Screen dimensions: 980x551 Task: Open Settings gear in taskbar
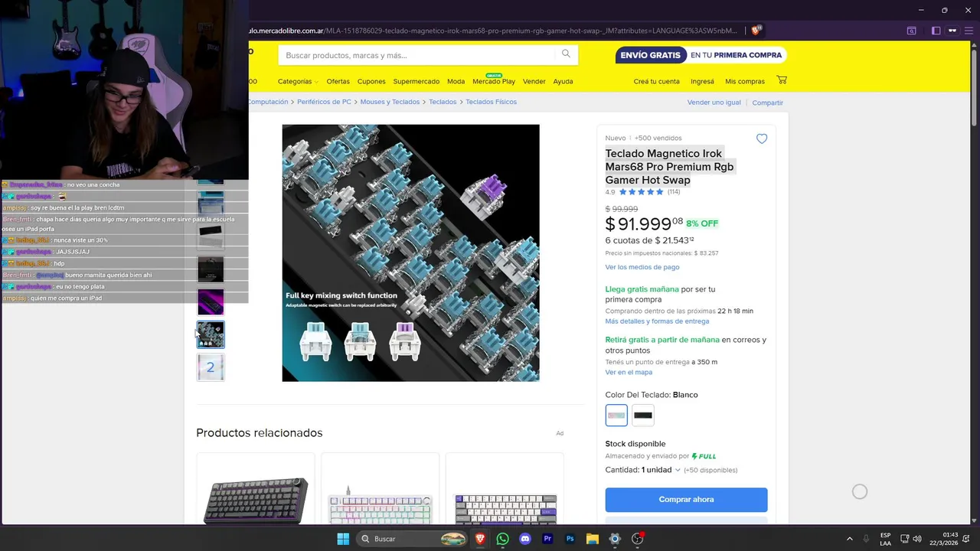point(614,539)
